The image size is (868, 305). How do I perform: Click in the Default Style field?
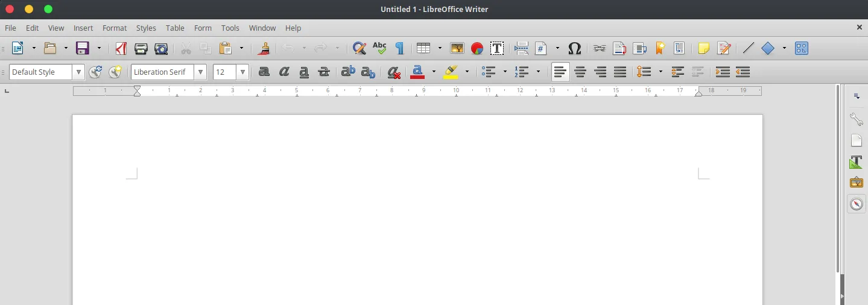(x=41, y=72)
